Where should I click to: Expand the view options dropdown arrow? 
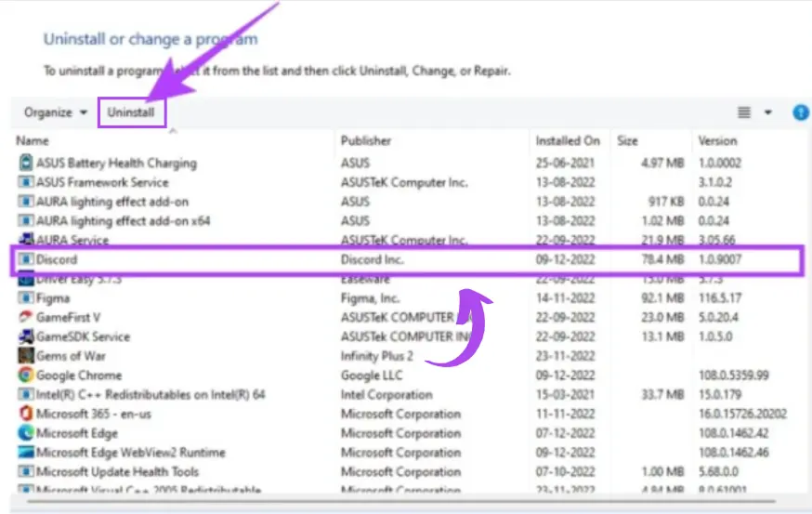coord(768,112)
